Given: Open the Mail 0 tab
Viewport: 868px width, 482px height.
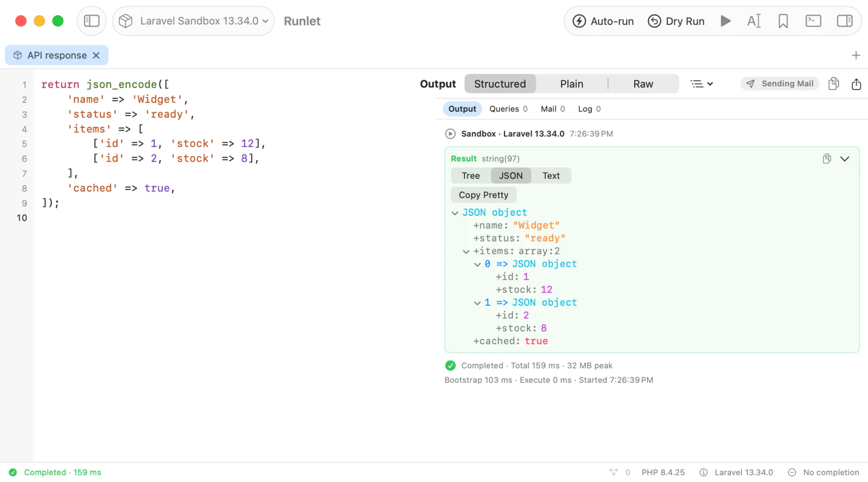Looking at the screenshot, I should 553,109.
